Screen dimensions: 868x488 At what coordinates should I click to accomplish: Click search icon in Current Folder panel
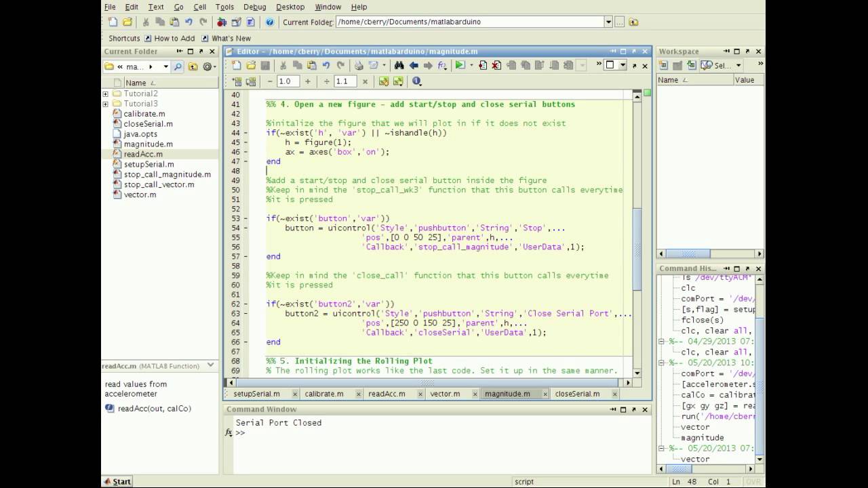[x=178, y=66]
